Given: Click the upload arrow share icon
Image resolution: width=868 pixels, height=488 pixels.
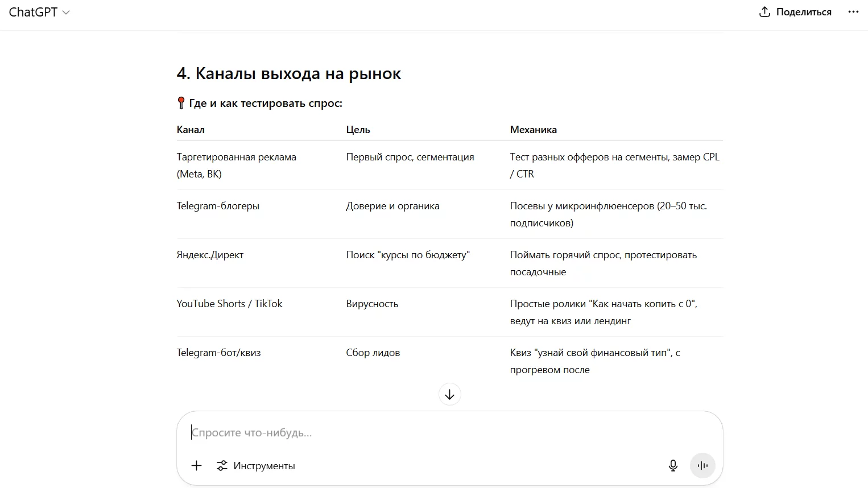Looking at the screenshot, I should tap(764, 12).
